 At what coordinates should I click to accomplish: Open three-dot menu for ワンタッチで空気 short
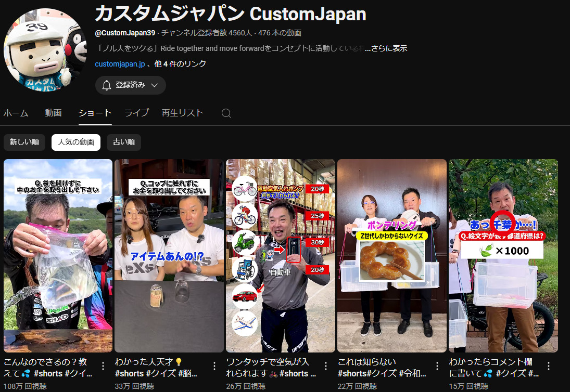(326, 366)
